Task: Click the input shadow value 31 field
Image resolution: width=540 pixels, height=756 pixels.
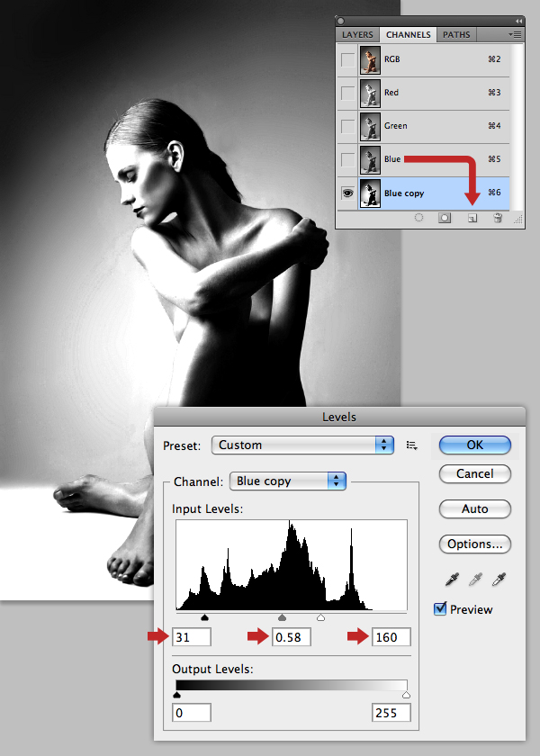Action: [192, 637]
